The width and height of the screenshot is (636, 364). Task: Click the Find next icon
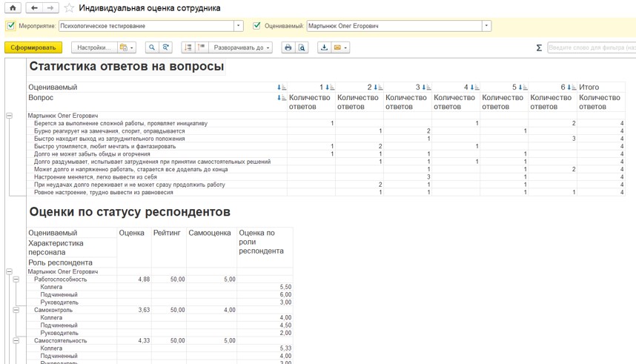[165, 47]
